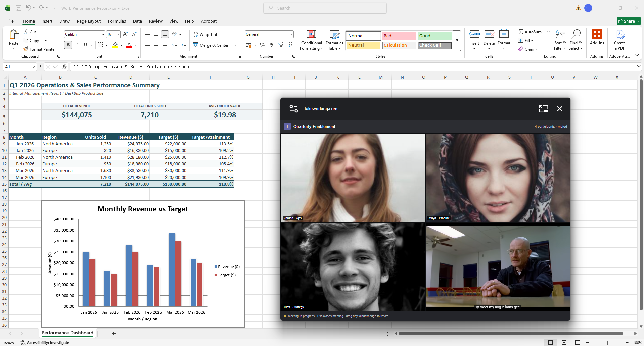Apply the Bad cell style

click(399, 36)
